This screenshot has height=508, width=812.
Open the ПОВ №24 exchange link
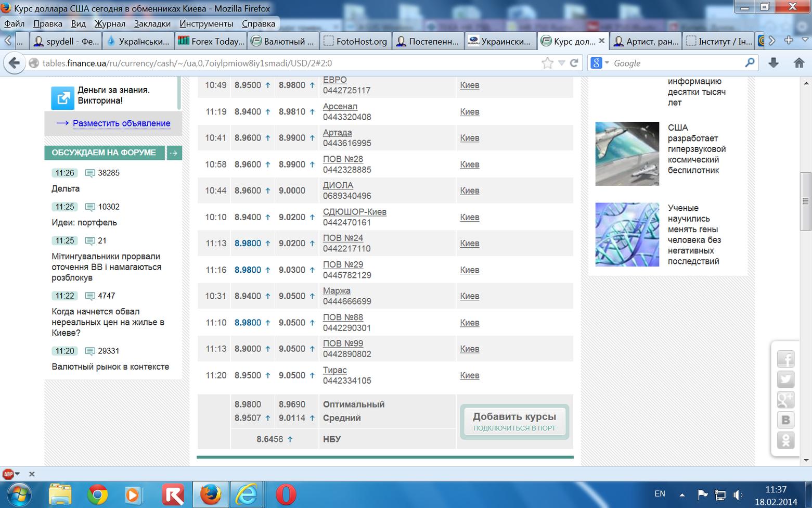(x=343, y=238)
